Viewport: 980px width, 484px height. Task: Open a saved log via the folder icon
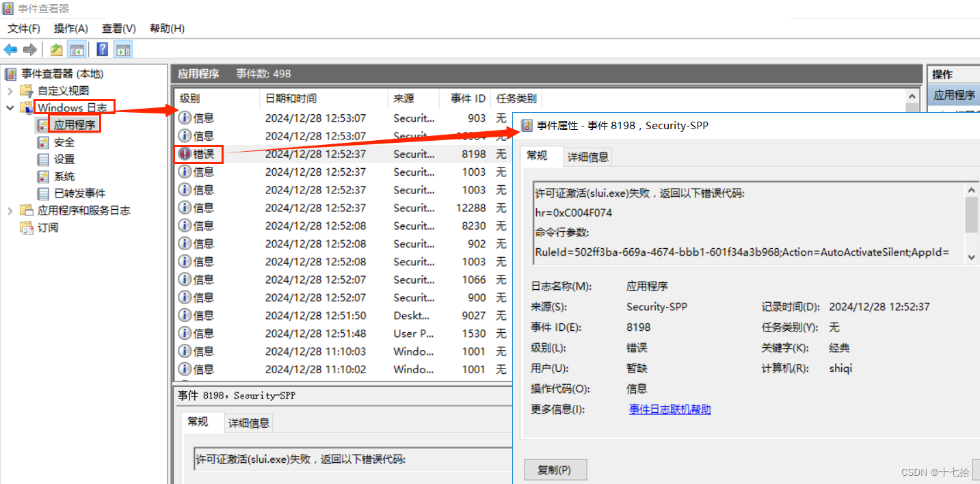tap(57, 49)
